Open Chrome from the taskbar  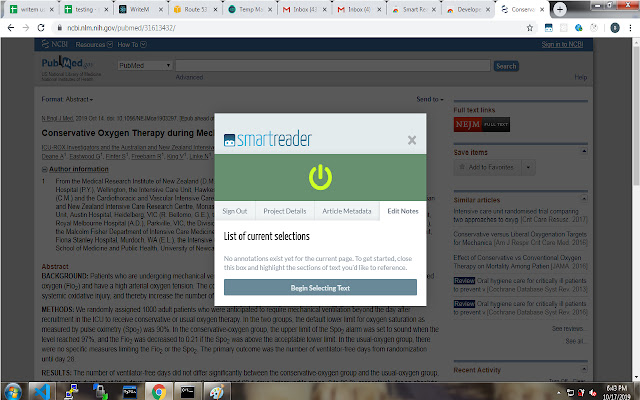tap(159, 392)
